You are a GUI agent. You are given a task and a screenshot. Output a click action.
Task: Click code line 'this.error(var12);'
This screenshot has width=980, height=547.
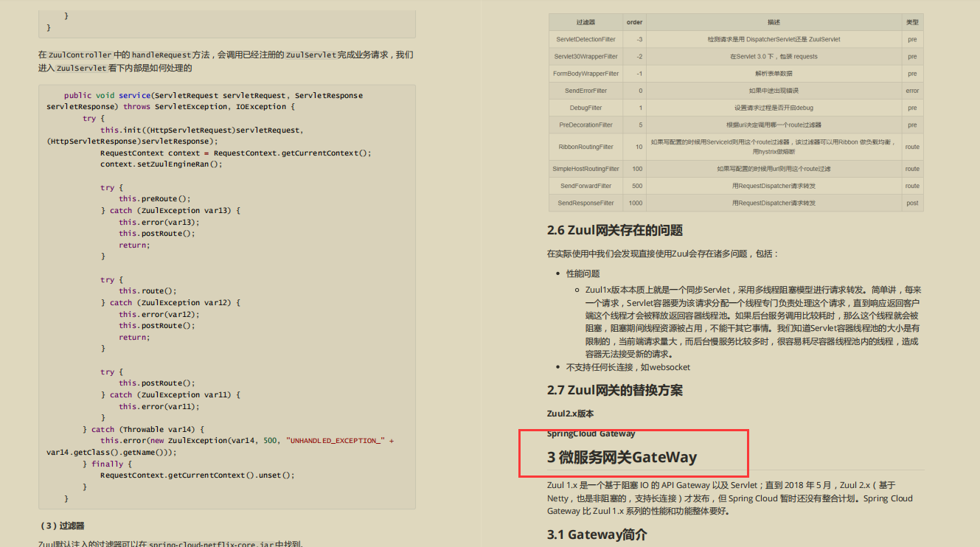click(x=159, y=314)
